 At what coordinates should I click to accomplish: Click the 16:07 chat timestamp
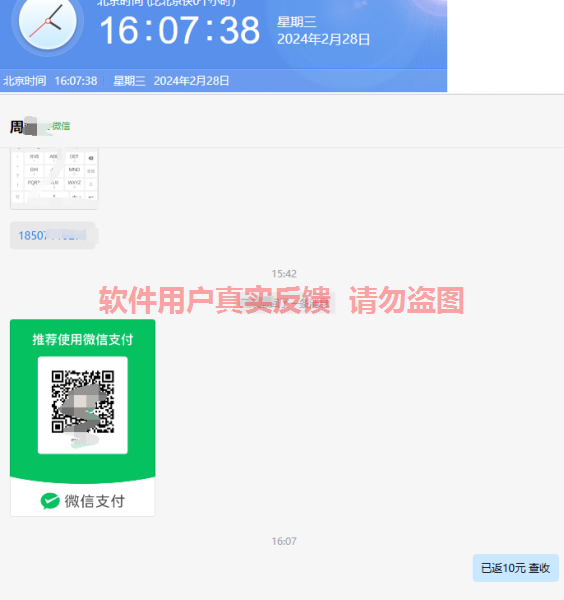pos(284,541)
